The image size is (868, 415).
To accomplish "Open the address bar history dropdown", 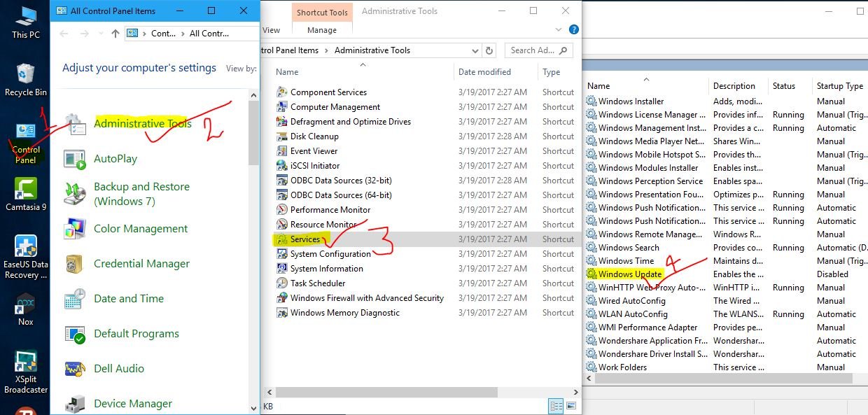I will click(475, 50).
